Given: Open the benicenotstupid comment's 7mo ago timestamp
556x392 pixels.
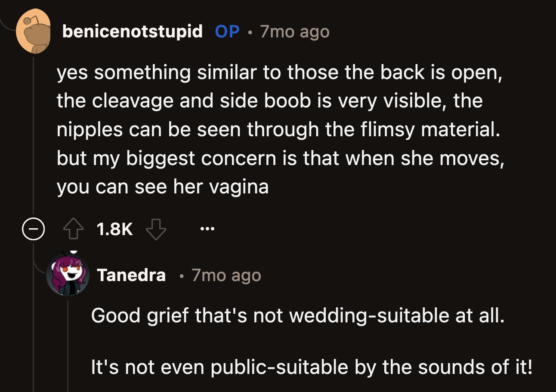Looking at the screenshot, I should pos(295,32).
